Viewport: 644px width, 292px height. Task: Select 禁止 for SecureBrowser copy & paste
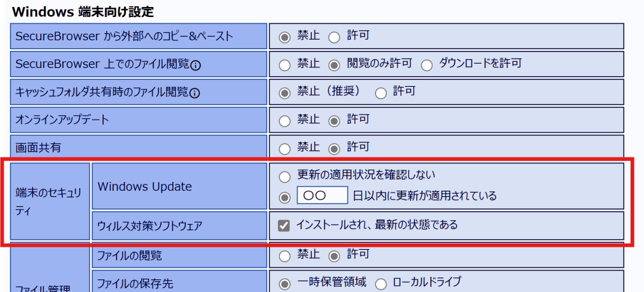[285, 37]
